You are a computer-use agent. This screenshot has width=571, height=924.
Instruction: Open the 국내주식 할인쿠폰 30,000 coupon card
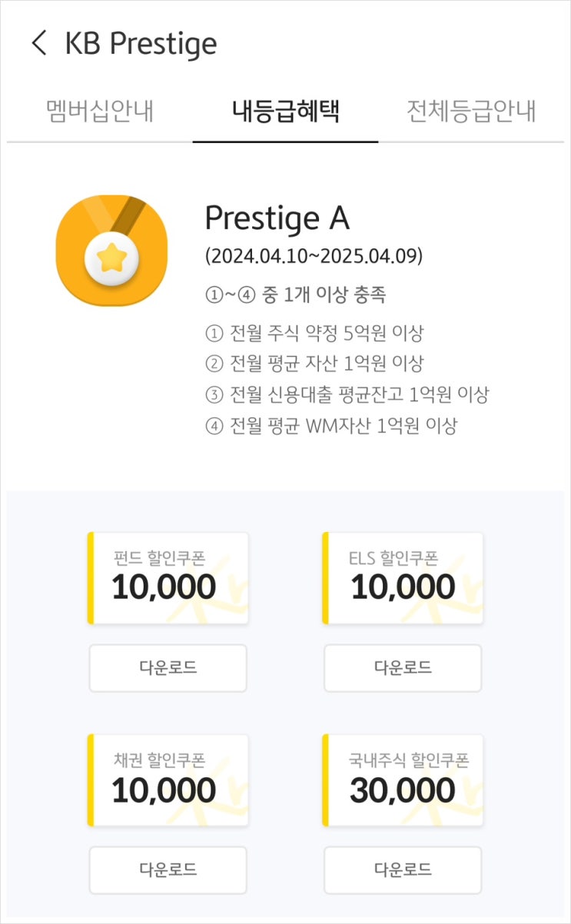403,780
